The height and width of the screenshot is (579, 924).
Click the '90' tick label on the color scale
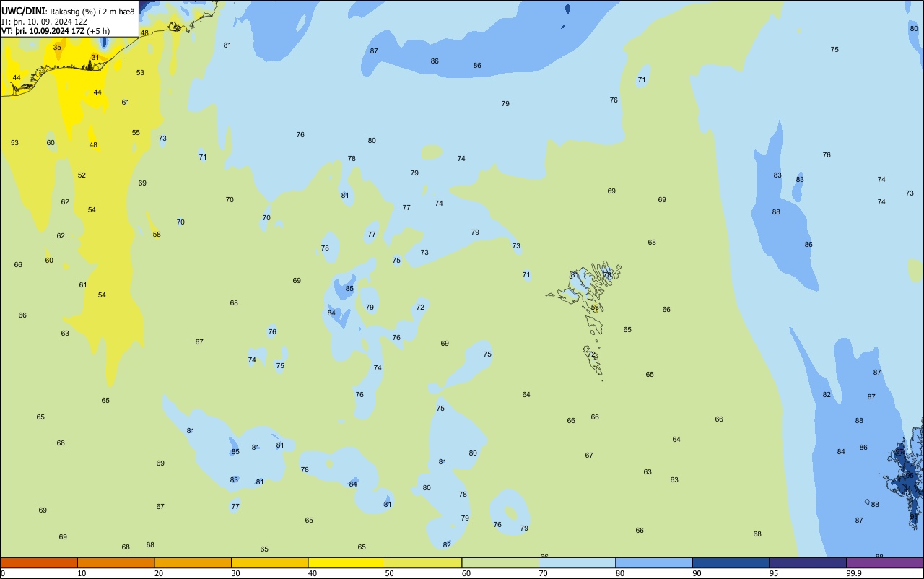coord(697,573)
